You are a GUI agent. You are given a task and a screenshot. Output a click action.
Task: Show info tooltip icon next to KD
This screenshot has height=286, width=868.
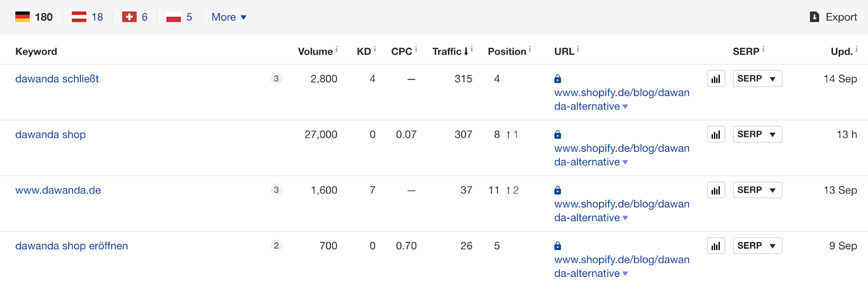(375, 49)
